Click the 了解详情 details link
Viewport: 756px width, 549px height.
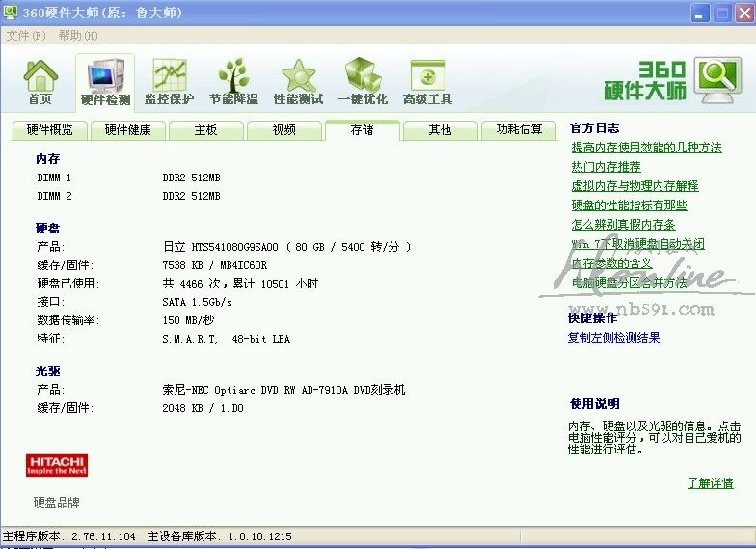coord(711,482)
